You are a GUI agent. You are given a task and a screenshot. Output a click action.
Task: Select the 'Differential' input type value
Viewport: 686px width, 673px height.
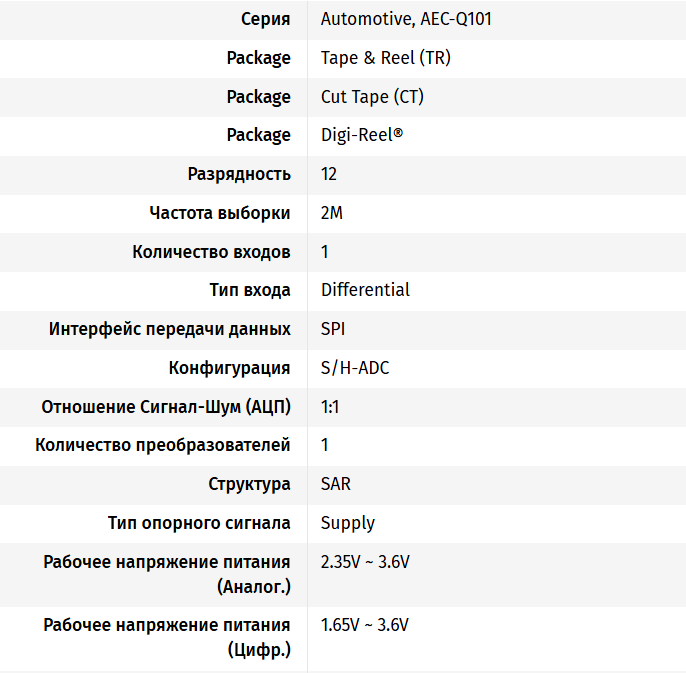click(365, 290)
